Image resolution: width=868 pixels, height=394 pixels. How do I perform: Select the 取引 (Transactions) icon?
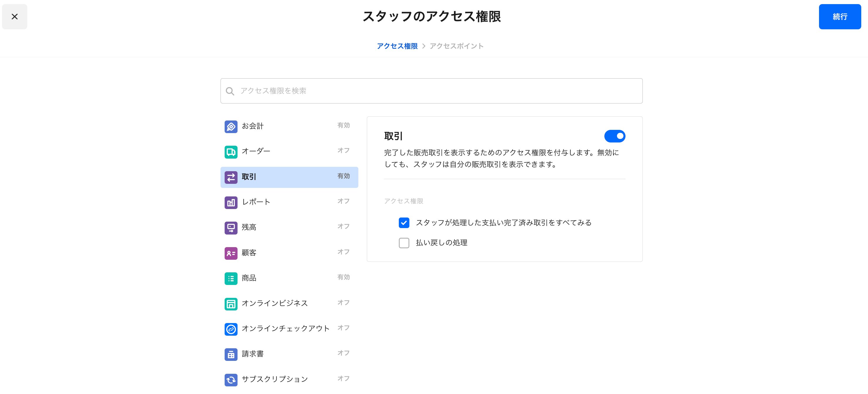point(231,177)
